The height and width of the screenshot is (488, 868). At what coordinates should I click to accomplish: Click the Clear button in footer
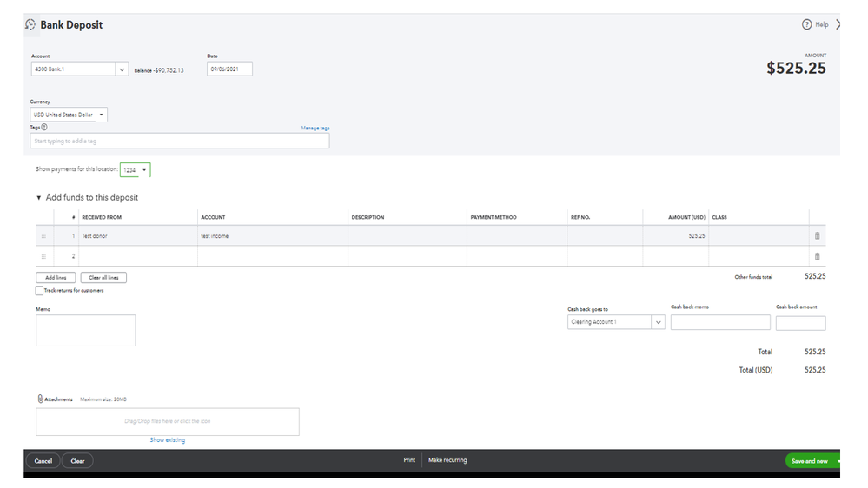77,461
